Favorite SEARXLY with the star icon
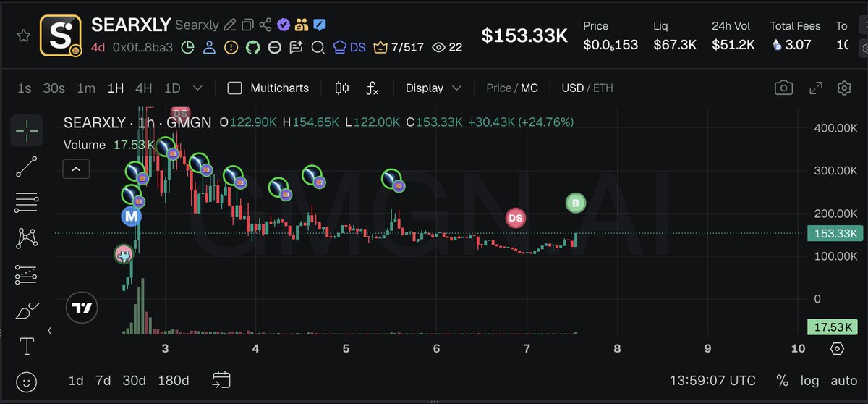Image resolution: width=868 pixels, height=404 pixels. pyautogui.click(x=23, y=35)
